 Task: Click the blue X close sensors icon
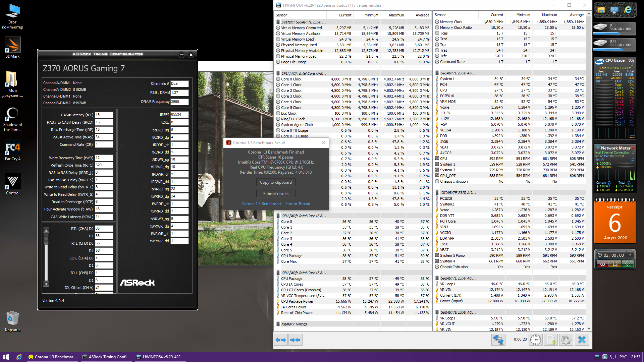[582, 340]
